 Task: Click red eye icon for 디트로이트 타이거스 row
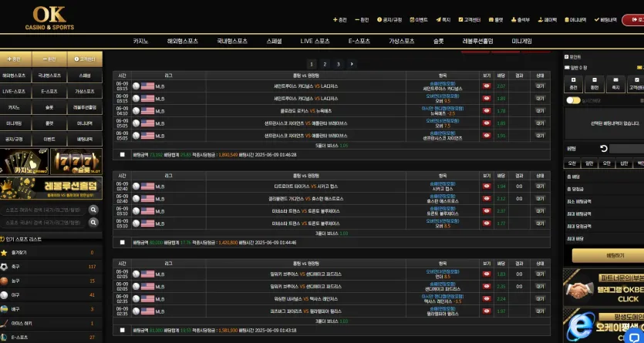pyautogui.click(x=487, y=187)
